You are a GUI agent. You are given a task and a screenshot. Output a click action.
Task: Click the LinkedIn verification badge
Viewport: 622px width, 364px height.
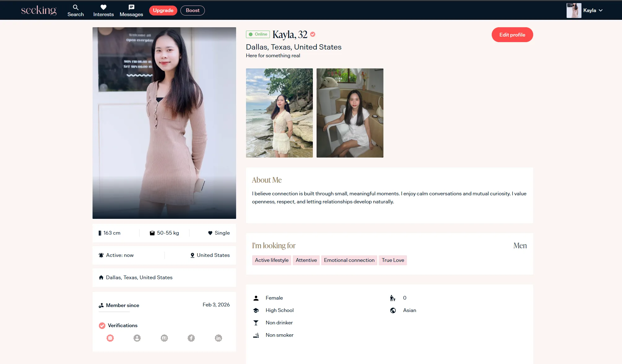point(218,338)
